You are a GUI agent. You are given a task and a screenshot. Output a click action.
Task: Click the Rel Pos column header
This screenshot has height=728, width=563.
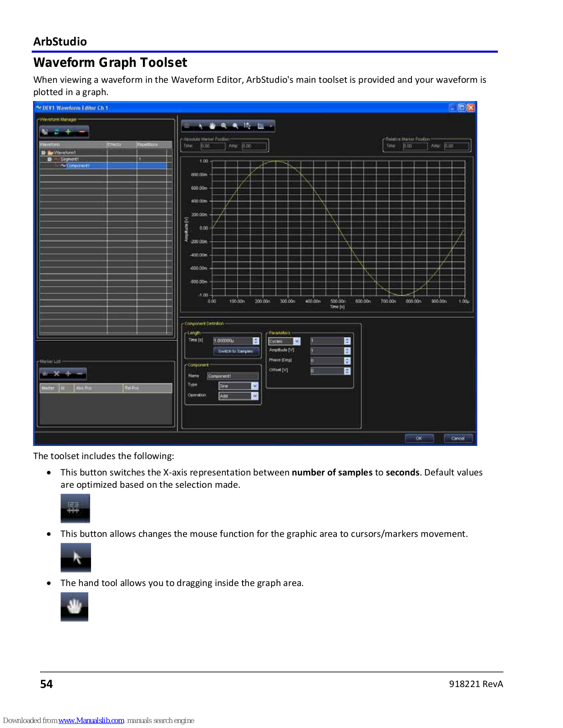(x=148, y=388)
